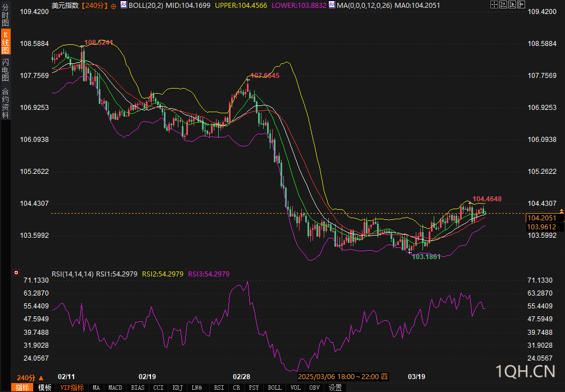
Task: Open 合约资料 in the sidebar
Action: click(6, 103)
